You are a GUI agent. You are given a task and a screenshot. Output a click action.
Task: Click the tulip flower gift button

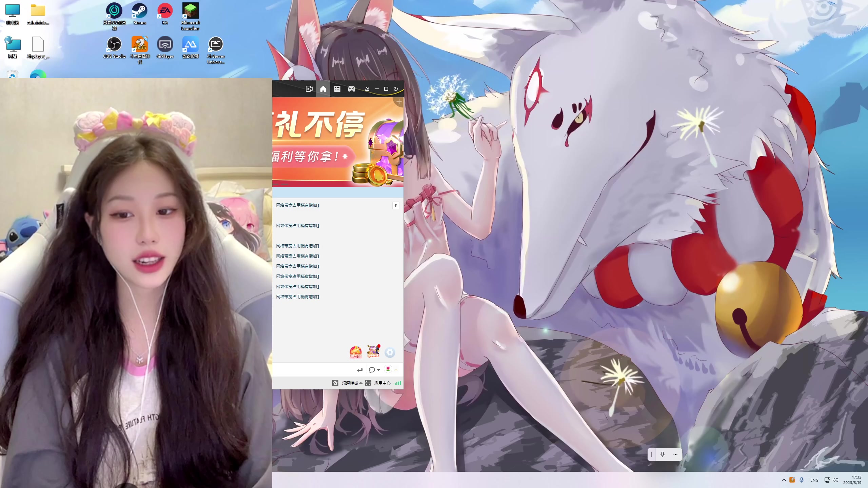tap(388, 369)
